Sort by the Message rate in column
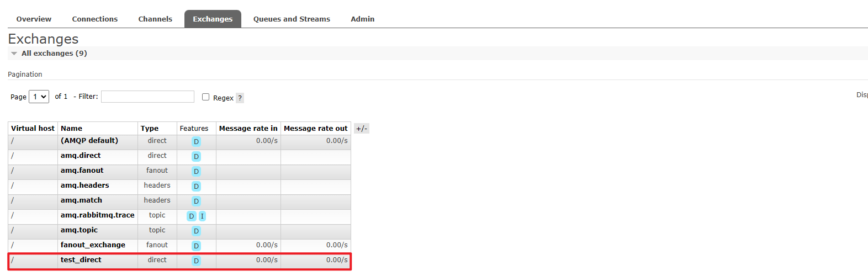 click(x=248, y=129)
